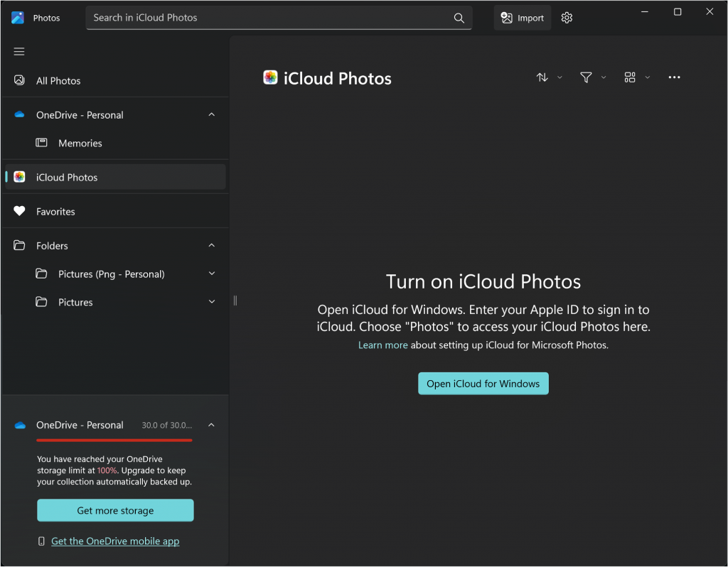Open the hamburger navigation menu
The width and height of the screenshot is (728, 567).
19,51
